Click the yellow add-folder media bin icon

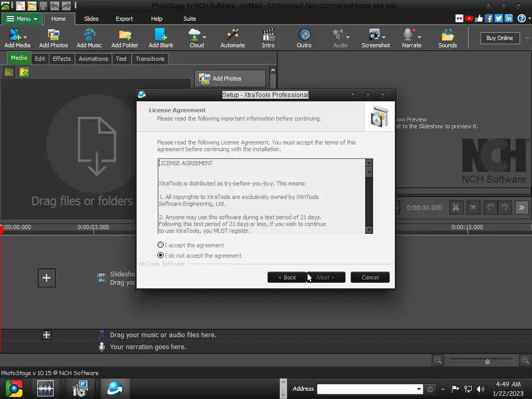[x=24, y=72]
